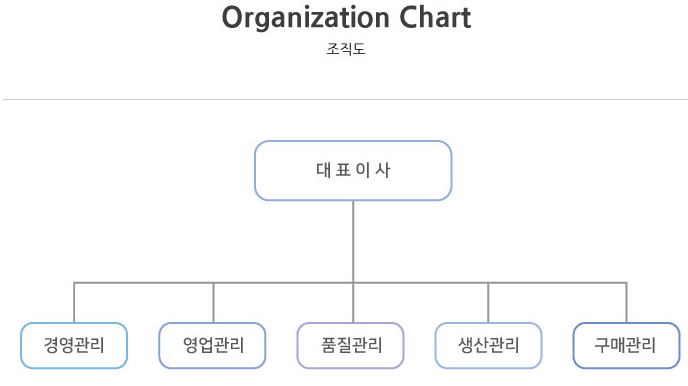Open the 영업관리 department box
The image size is (688, 386).
pos(212,345)
